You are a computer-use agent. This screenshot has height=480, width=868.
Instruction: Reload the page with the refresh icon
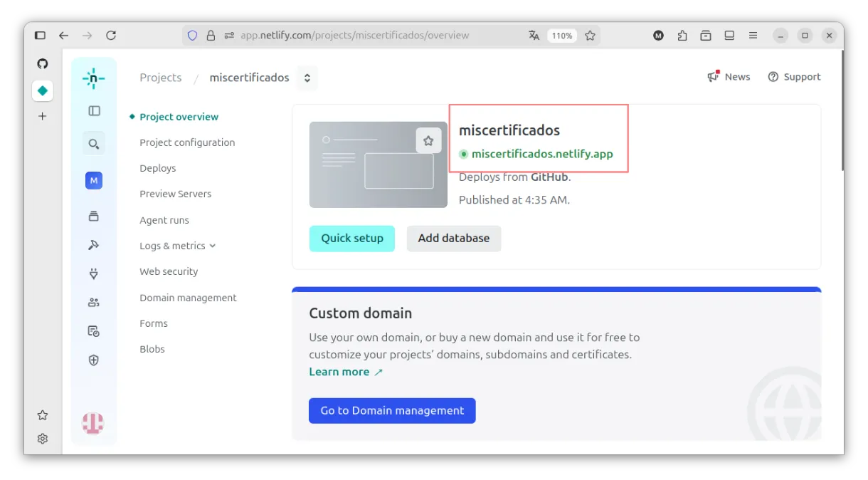pos(110,36)
